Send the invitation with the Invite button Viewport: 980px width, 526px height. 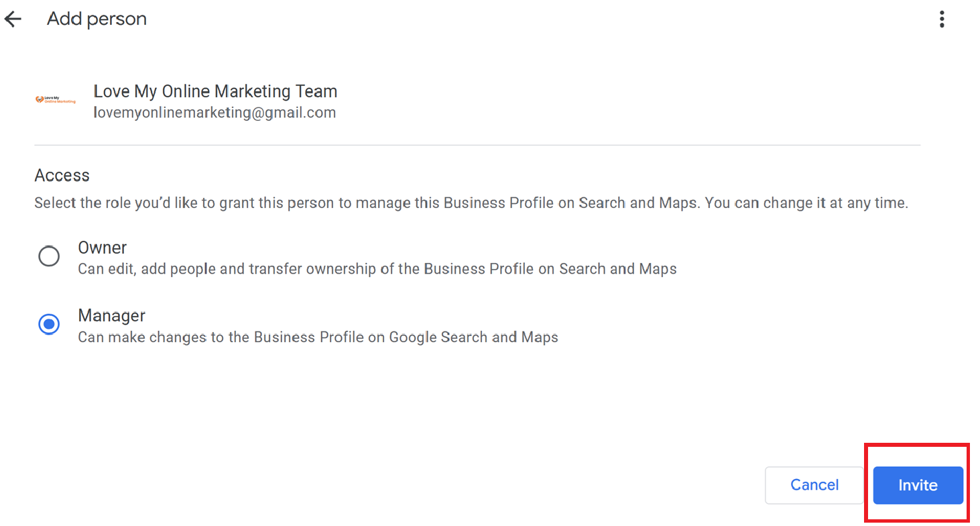(x=918, y=485)
